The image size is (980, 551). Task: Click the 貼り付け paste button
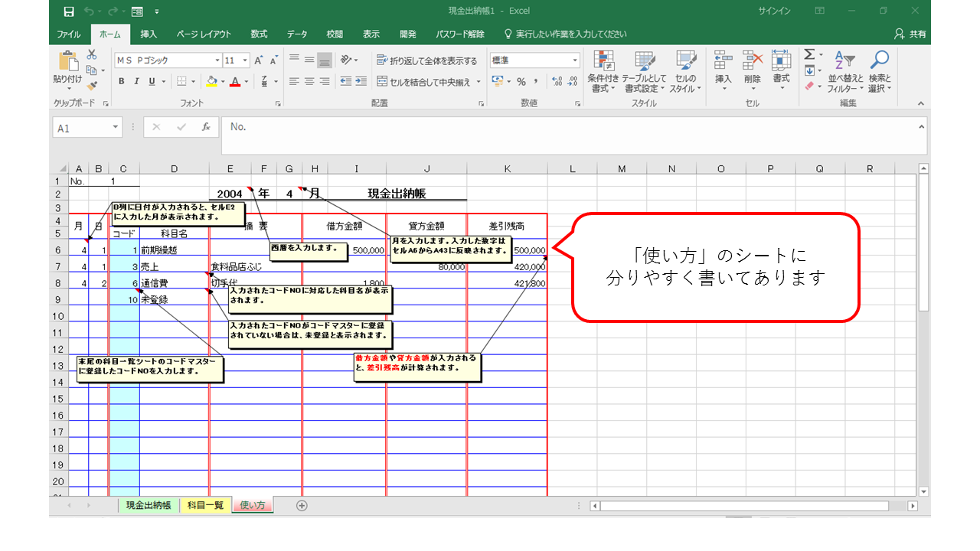pyautogui.click(x=67, y=65)
